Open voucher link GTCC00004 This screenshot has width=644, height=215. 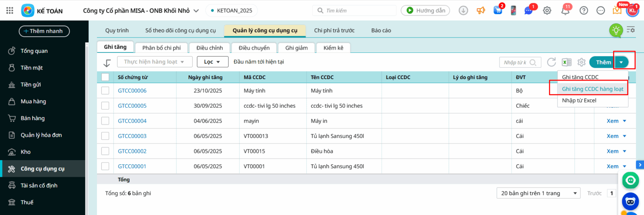[x=132, y=121]
